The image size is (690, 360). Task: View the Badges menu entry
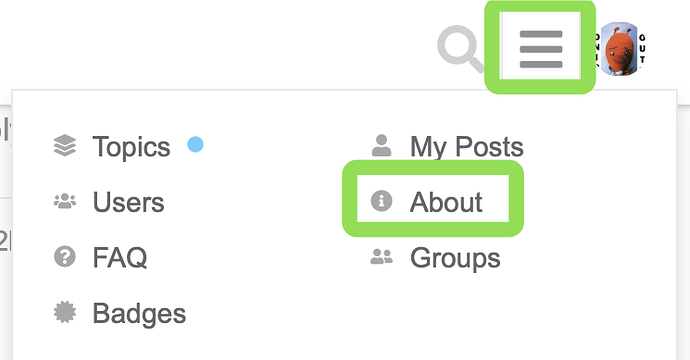[x=139, y=314]
